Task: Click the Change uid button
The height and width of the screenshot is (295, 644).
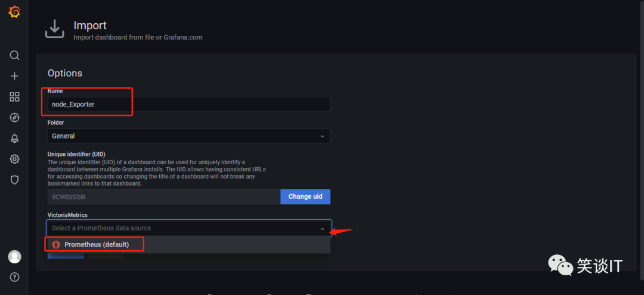Action: pyautogui.click(x=305, y=196)
